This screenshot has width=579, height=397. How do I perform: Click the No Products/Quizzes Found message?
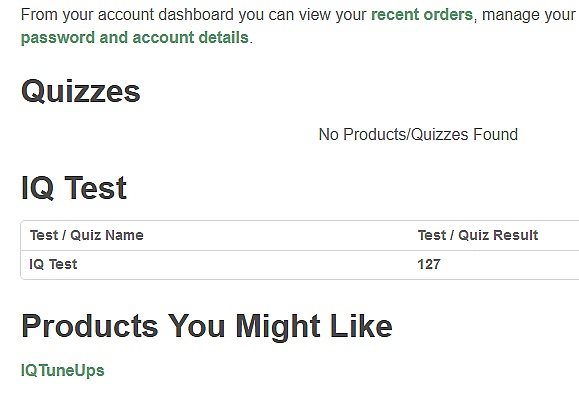418,134
